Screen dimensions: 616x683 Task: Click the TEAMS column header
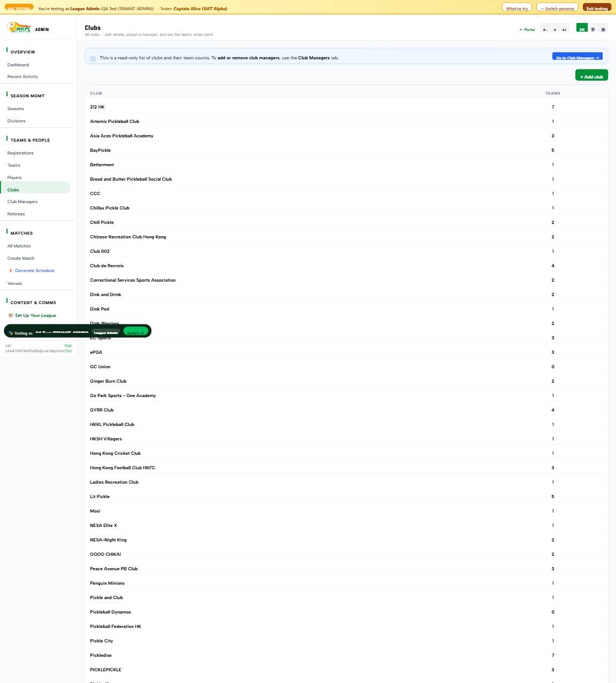553,93
